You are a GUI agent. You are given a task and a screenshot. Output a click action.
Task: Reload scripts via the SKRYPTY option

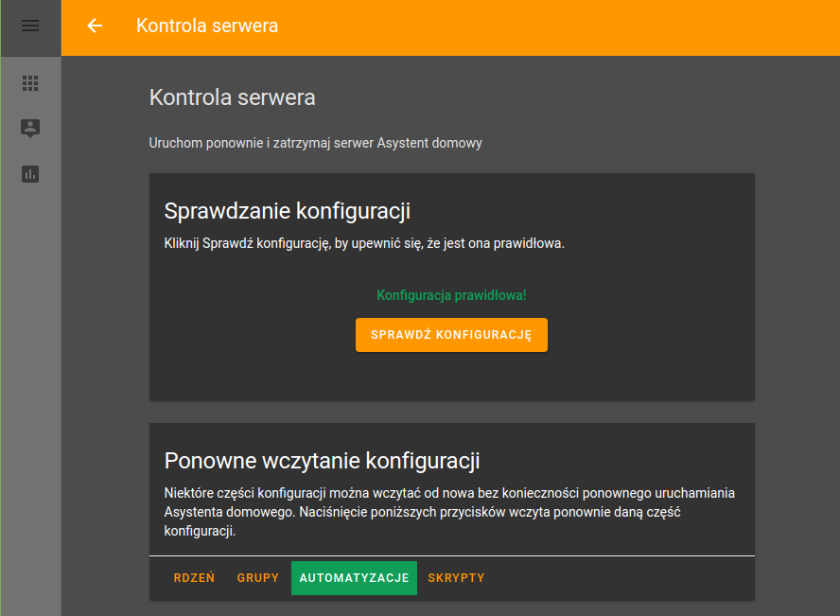[x=456, y=577]
